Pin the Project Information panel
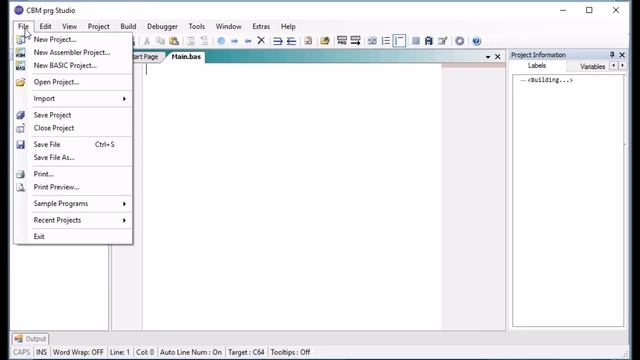 (612, 55)
